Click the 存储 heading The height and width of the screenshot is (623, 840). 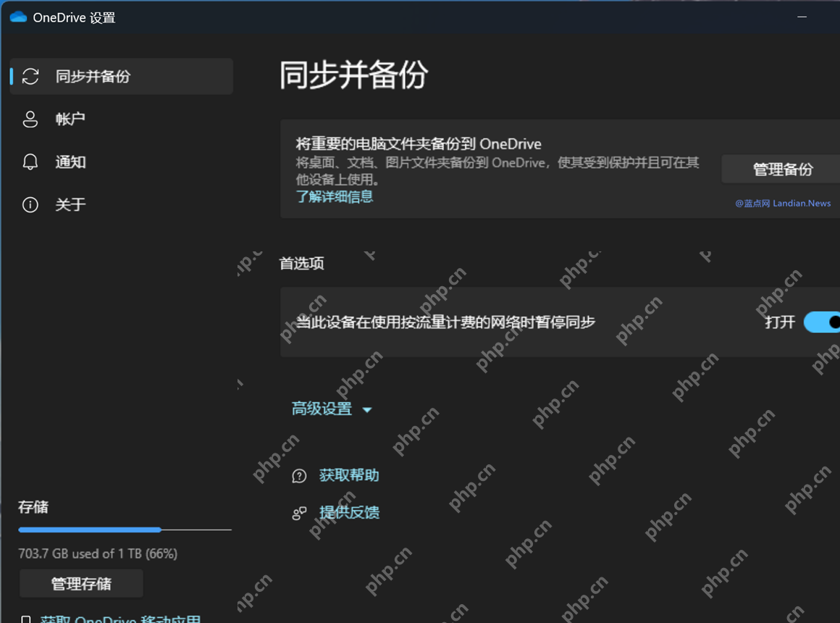coord(33,507)
